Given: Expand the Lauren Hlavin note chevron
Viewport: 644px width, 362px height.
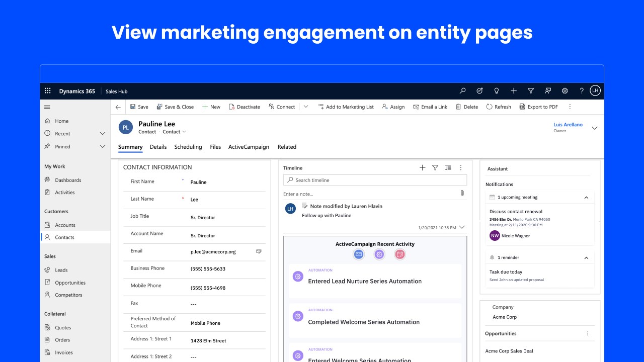Looking at the screenshot, I should [x=462, y=227].
